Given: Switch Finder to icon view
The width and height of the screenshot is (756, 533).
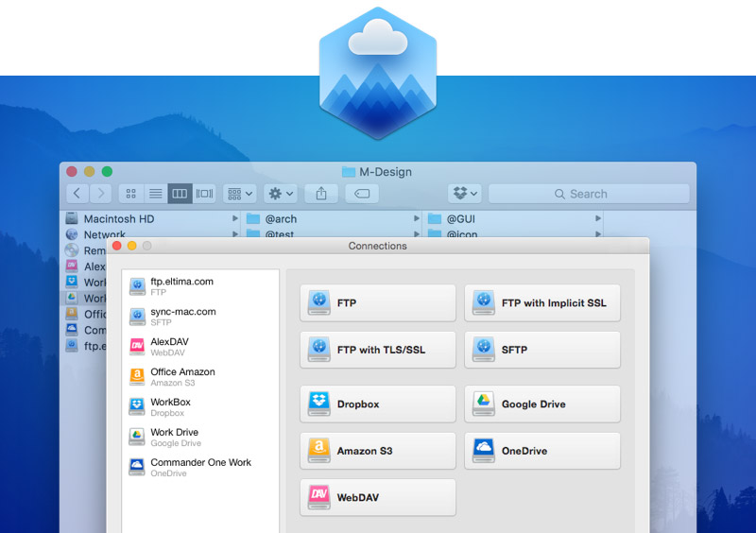Looking at the screenshot, I should (130, 194).
